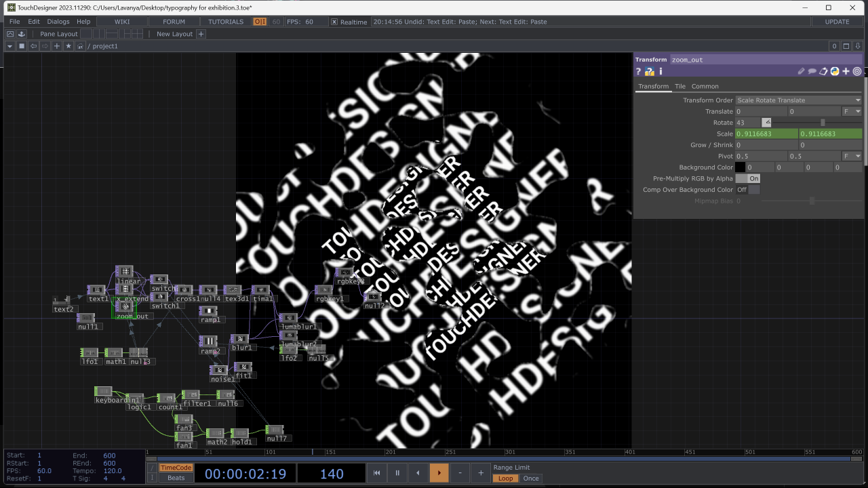The height and width of the screenshot is (488, 868).
Task: Open the File menu
Action: (14, 22)
